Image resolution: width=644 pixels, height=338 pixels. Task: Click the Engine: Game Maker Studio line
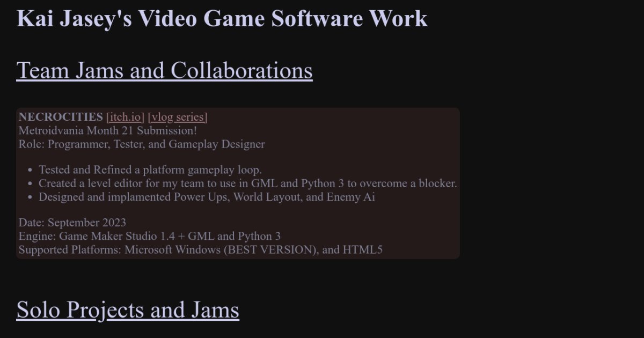pyautogui.click(x=149, y=236)
